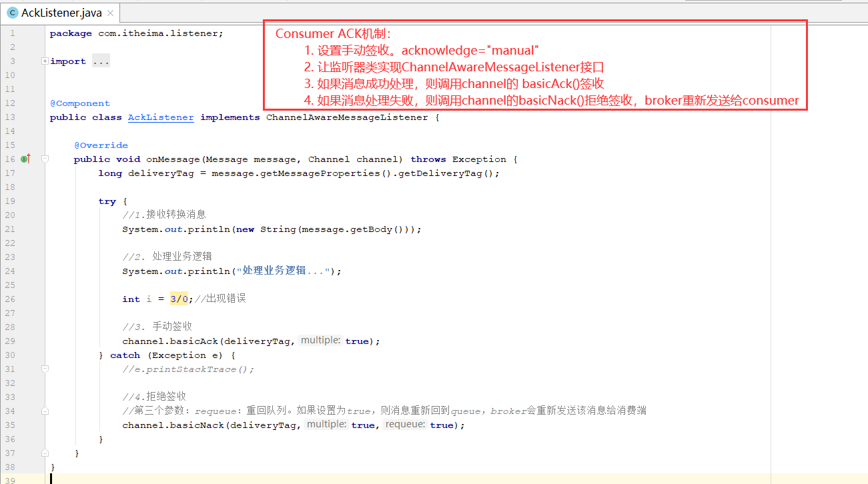Open implemented-method gutter icon on line 16
Viewport: 868px width, 484px height.
[26, 159]
